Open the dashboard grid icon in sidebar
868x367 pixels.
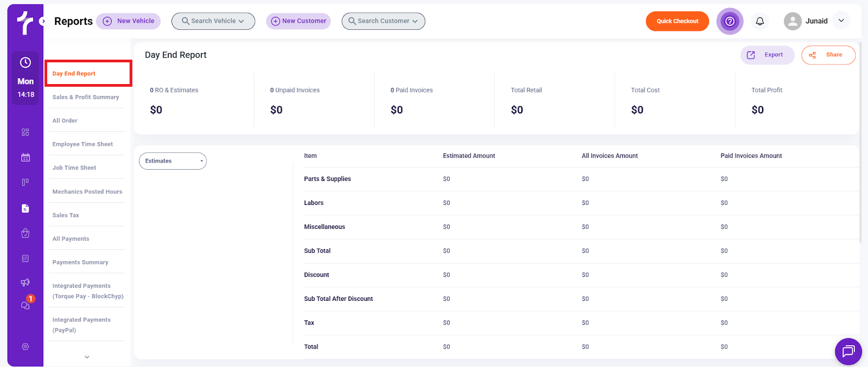pyautogui.click(x=25, y=132)
